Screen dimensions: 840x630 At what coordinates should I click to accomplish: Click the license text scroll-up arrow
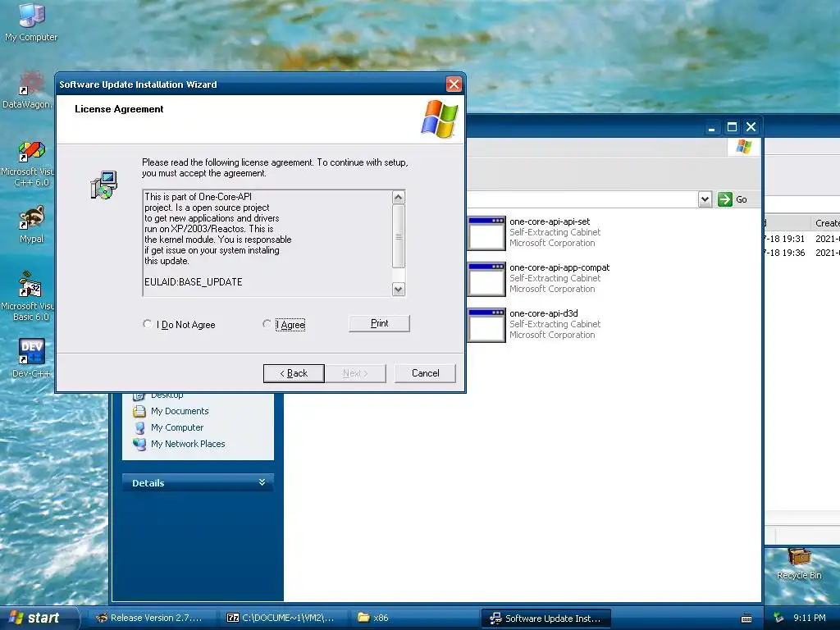coord(398,197)
